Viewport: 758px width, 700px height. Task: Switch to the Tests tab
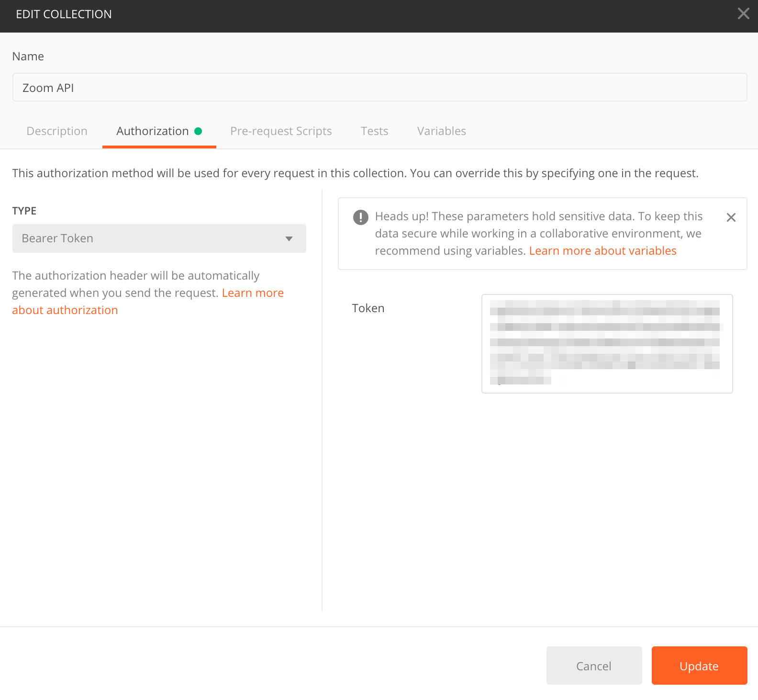click(374, 131)
